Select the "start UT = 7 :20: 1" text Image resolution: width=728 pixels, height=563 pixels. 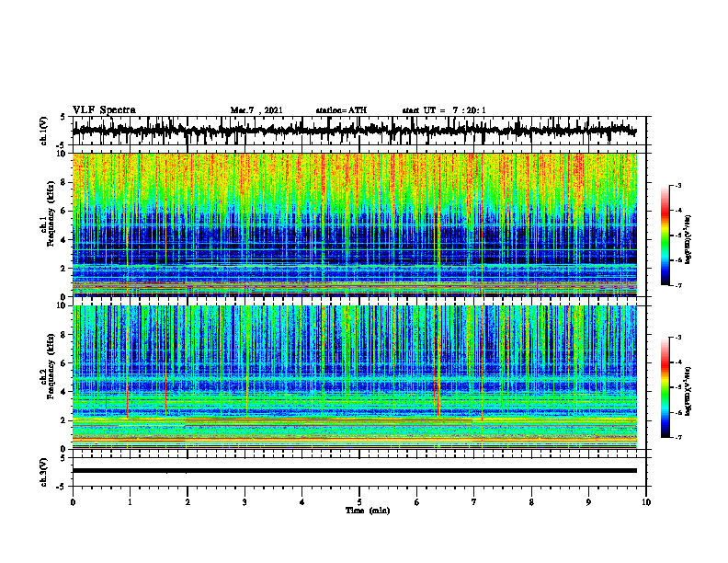click(x=444, y=110)
